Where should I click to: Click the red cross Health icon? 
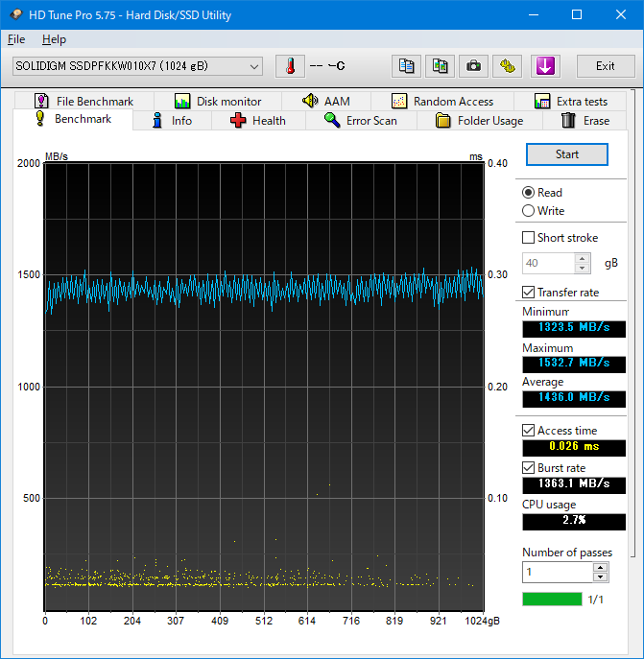click(238, 120)
